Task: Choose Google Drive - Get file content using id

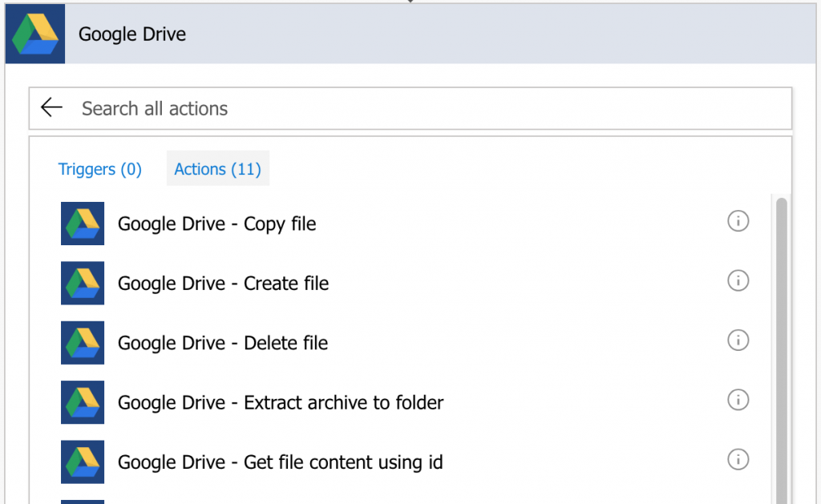Action: tap(280, 462)
